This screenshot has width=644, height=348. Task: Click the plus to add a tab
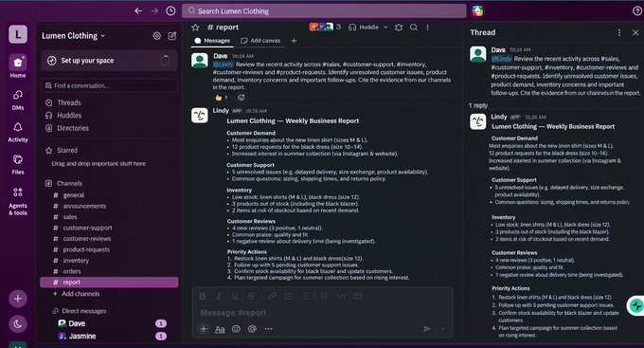[x=294, y=41]
